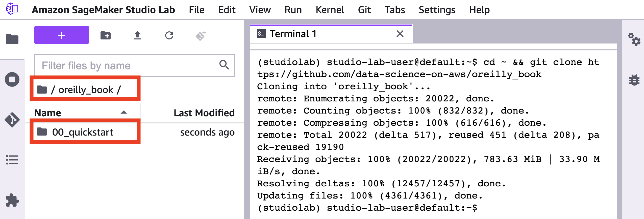Open the File Browser sidebar folder icon
644x219 pixels.
coord(12,39)
